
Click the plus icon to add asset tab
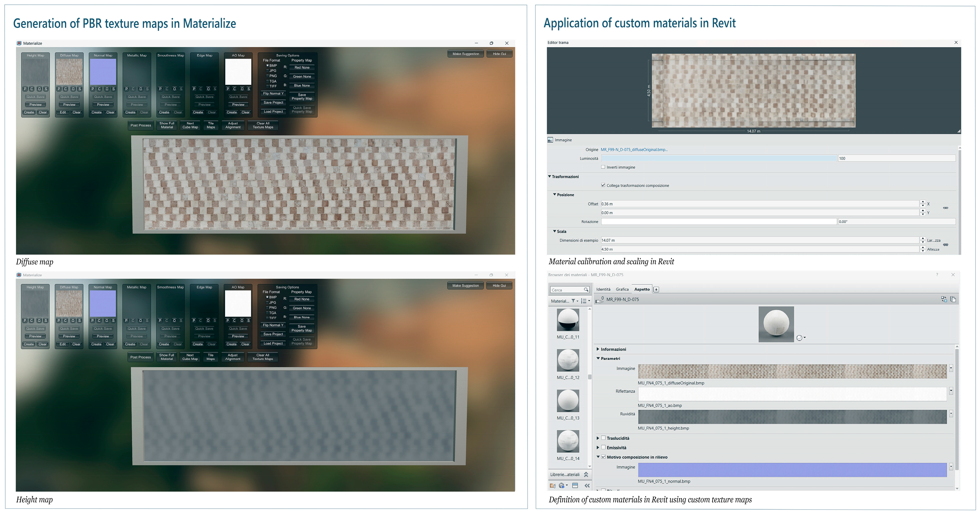(656, 290)
